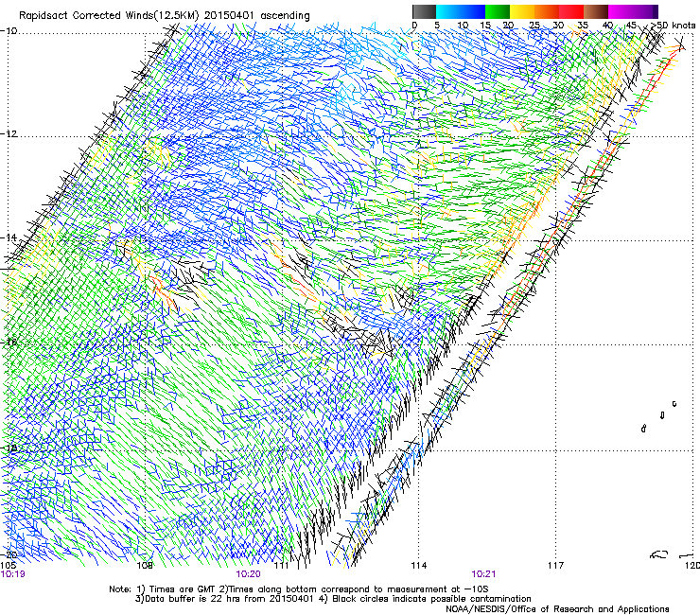700x615 pixels.
Task: Click the 'Data buffer is 22 hrs' note line
Action: click(x=333, y=599)
